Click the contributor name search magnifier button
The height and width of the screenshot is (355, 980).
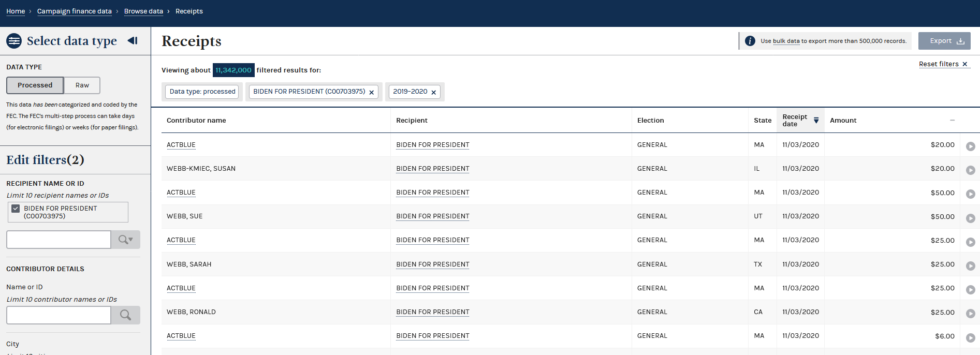(x=125, y=315)
